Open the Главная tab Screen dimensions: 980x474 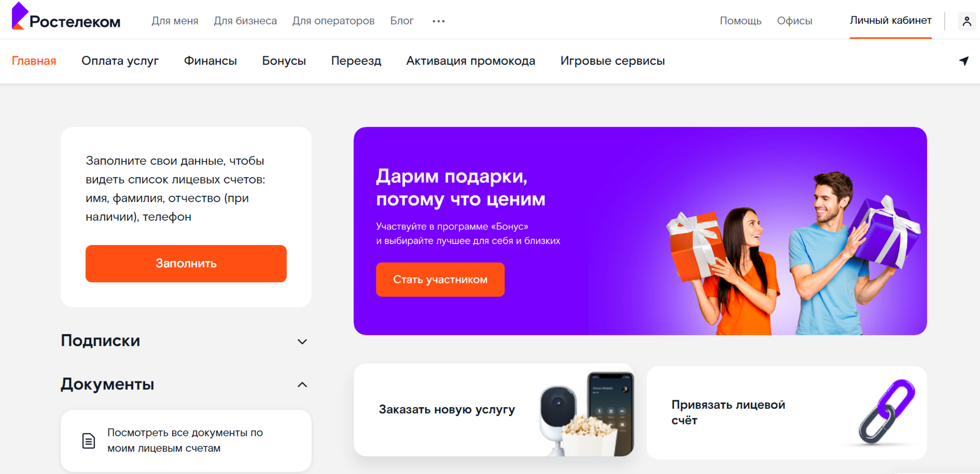point(34,61)
